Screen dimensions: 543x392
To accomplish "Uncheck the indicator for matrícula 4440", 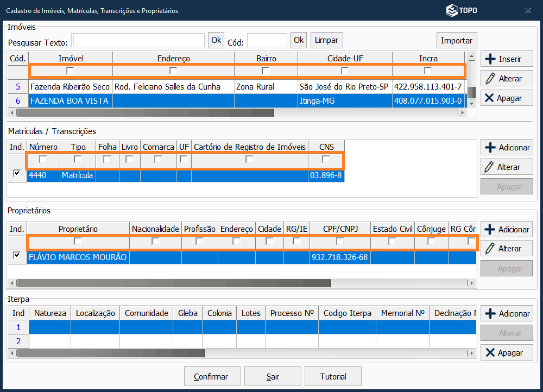I will point(17,173).
